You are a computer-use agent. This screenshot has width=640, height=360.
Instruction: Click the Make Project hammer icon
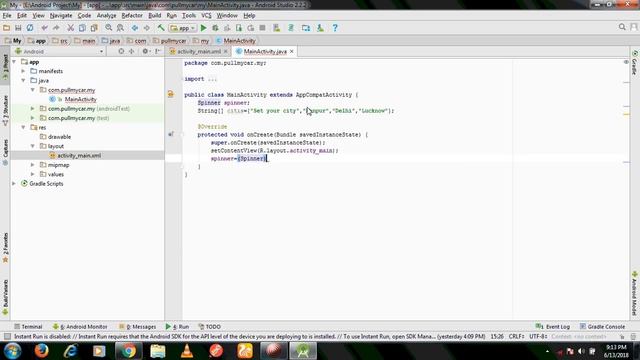tap(161, 28)
